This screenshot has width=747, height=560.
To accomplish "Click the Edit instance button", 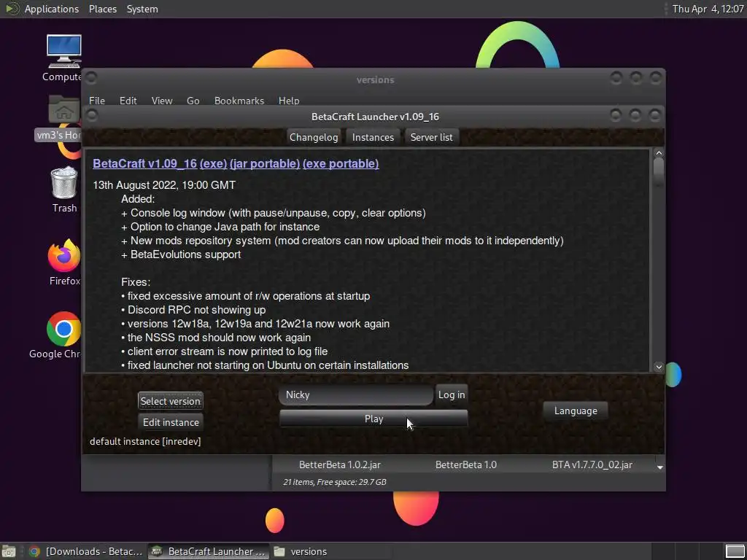I will point(171,422).
